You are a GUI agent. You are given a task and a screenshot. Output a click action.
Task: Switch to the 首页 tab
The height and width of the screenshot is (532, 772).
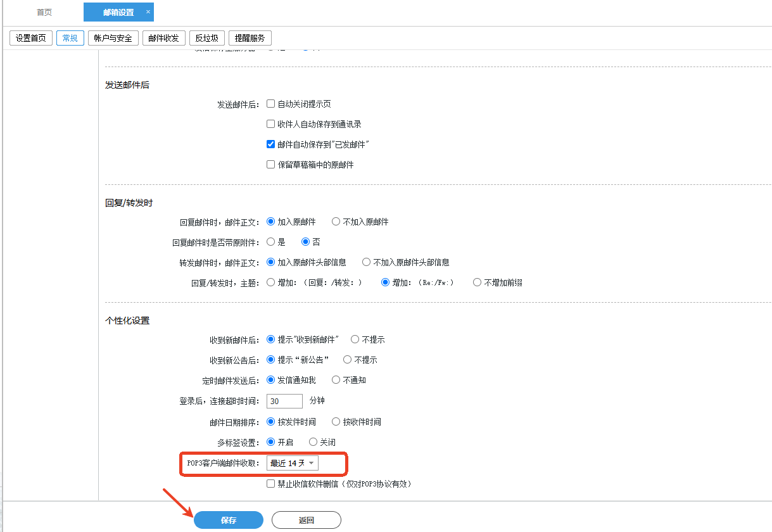(44, 12)
